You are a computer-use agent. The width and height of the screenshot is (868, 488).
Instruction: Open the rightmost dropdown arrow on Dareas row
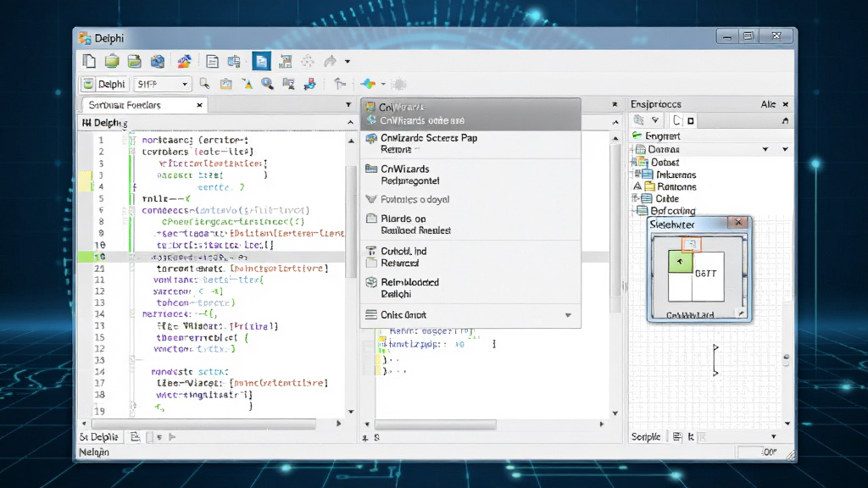(x=785, y=149)
